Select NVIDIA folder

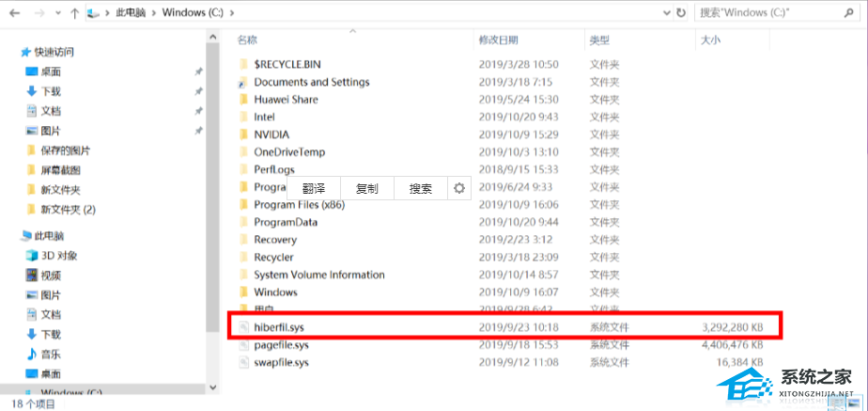[x=271, y=134]
